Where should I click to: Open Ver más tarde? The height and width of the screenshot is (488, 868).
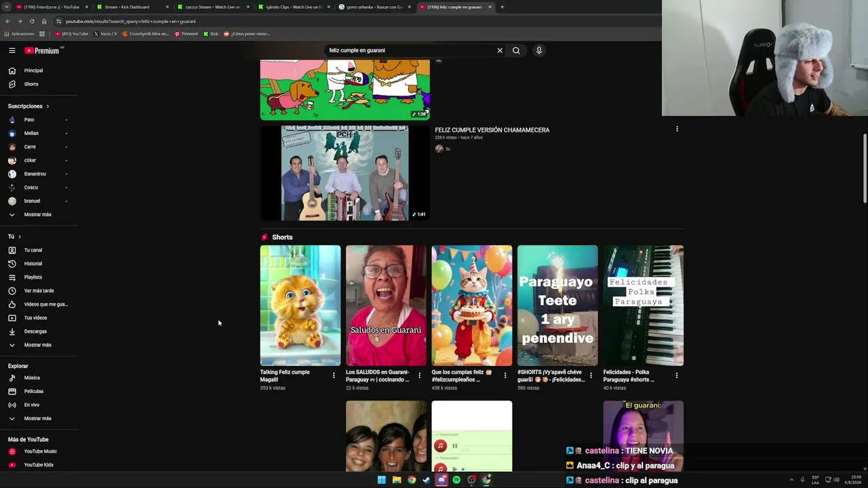point(38,291)
